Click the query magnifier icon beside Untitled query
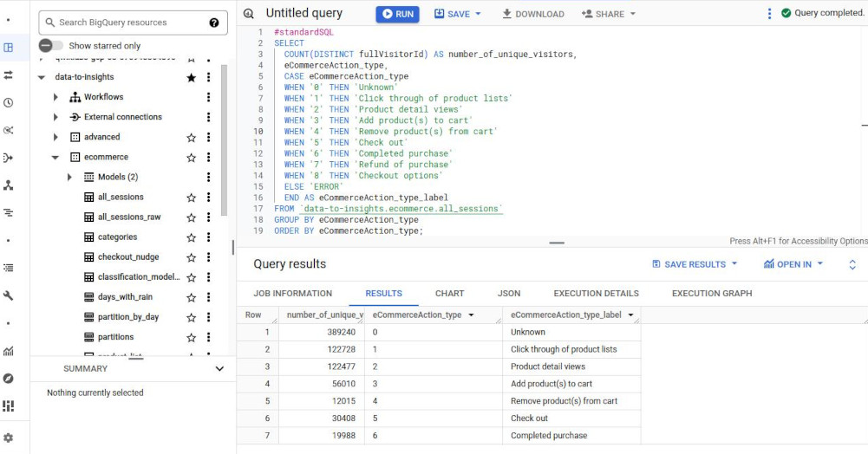This screenshot has width=868, height=454. coord(249,14)
